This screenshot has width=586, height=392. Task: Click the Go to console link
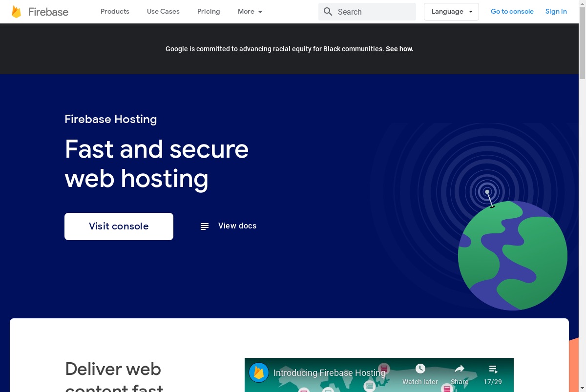(x=512, y=11)
